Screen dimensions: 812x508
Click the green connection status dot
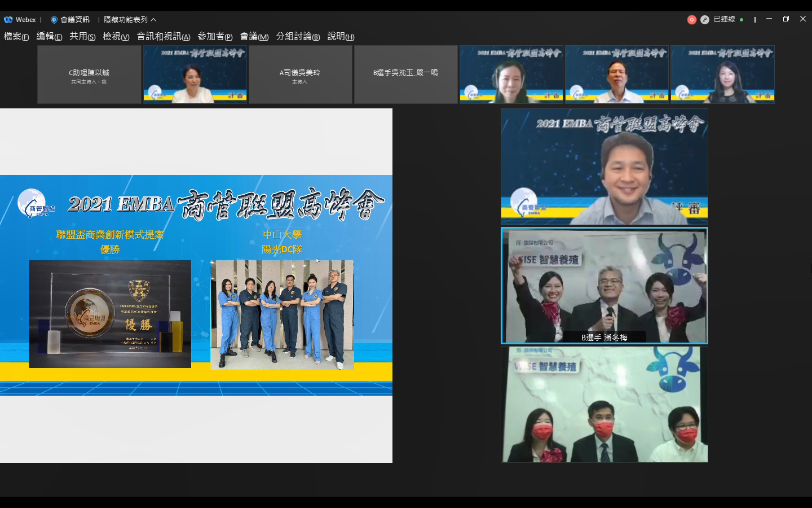coord(742,20)
